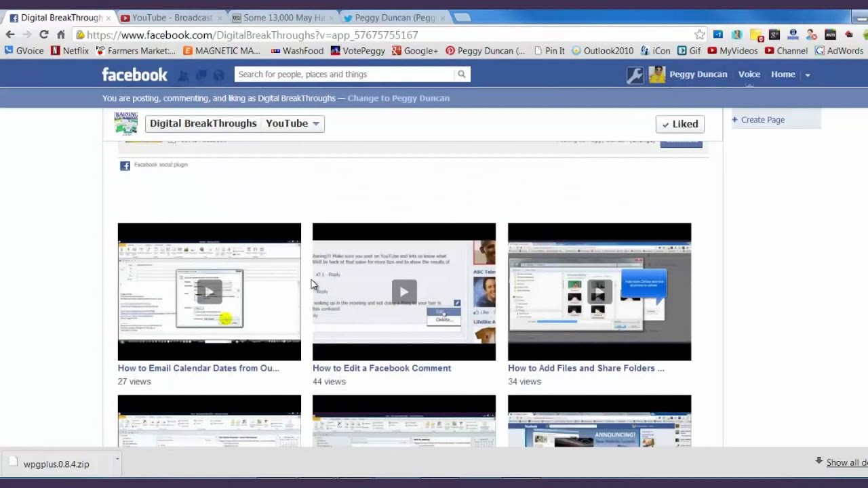The width and height of the screenshot is (868, 488).
Task: Click the MUTE extension icon
Action: [830, 35]
